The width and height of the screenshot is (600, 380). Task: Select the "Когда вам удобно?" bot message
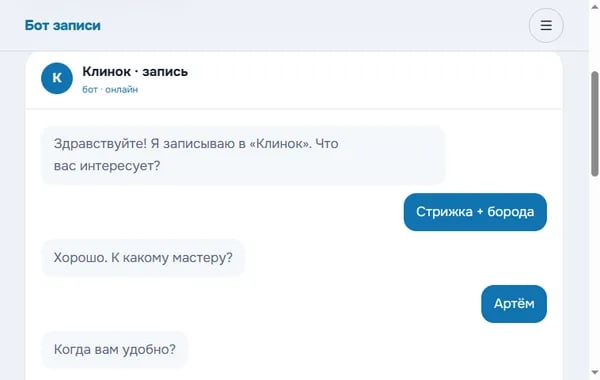pyautogui.click(x=115, y=349)
